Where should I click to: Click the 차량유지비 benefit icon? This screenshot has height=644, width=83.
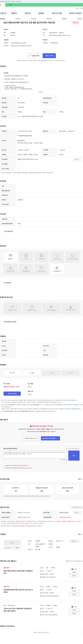[41, 257]
